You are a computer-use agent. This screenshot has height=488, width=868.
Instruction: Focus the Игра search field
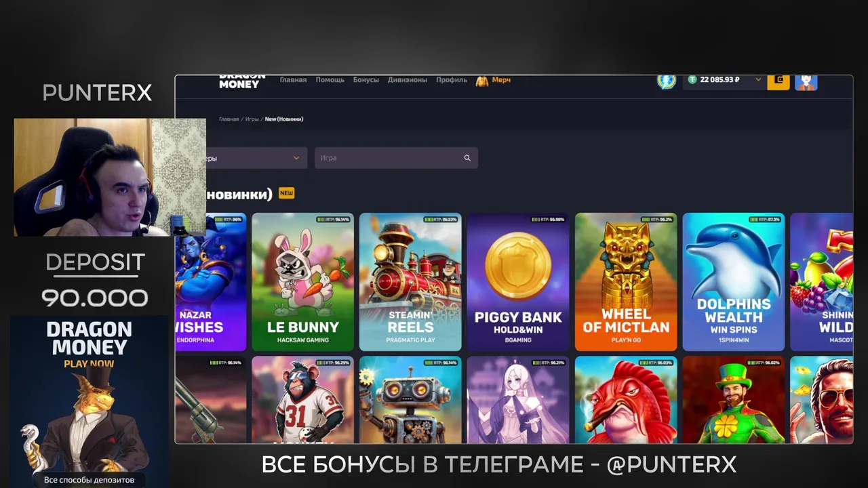pyautogui.click(x=396, y=158)
